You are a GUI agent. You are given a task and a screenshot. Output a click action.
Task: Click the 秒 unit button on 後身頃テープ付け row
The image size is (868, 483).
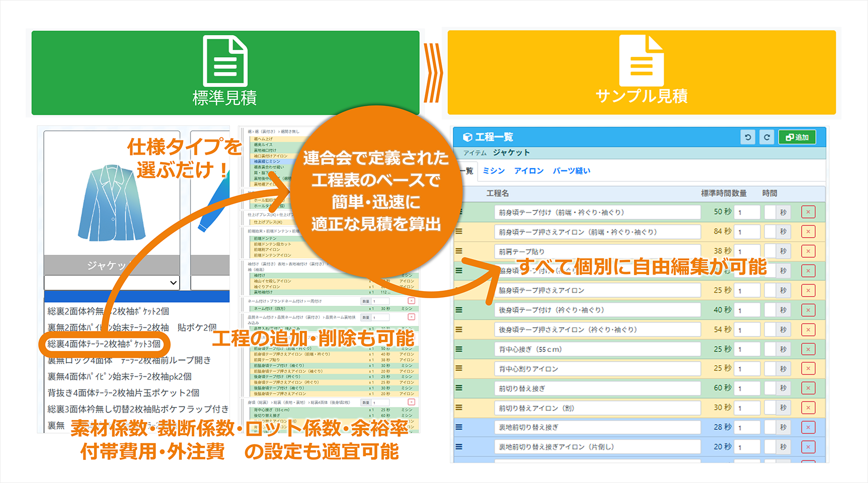(x=783, y=310)
